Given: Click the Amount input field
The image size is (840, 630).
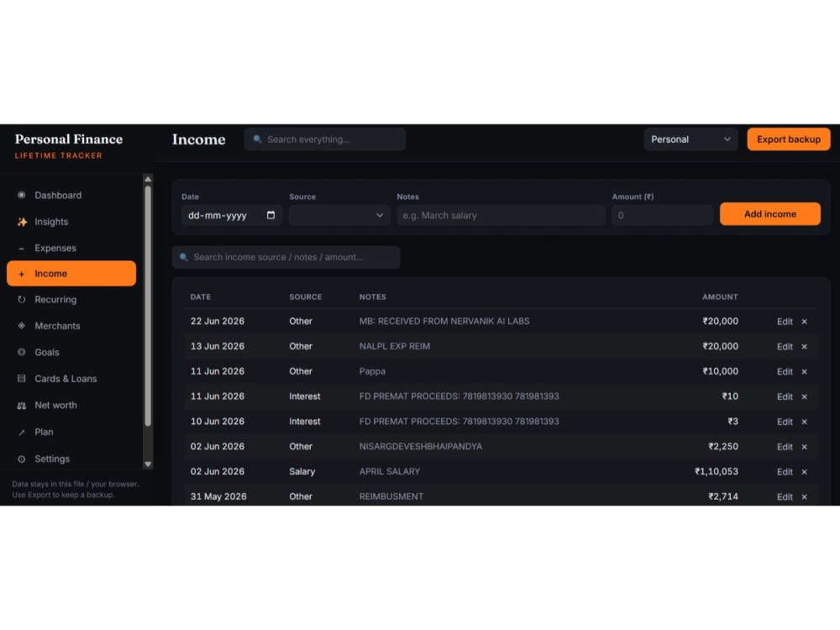Looking at the screenshot, I should [x=663, y=215].
